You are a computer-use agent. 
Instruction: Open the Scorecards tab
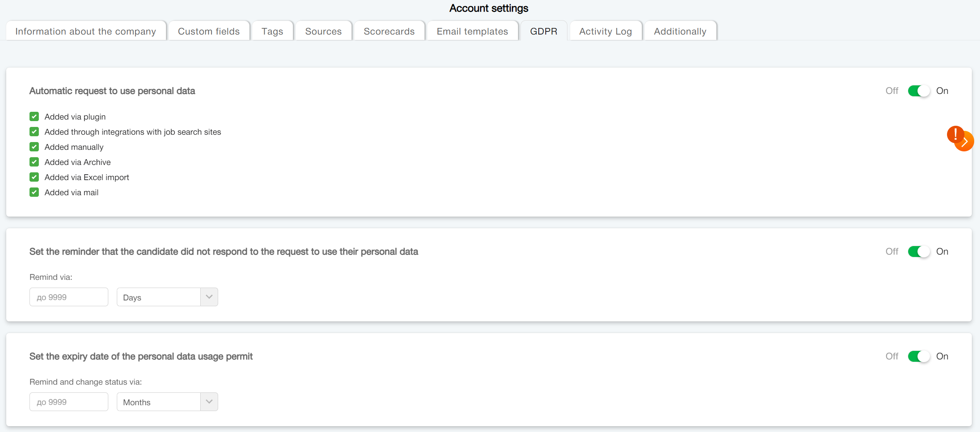click(x=389, y=31)
